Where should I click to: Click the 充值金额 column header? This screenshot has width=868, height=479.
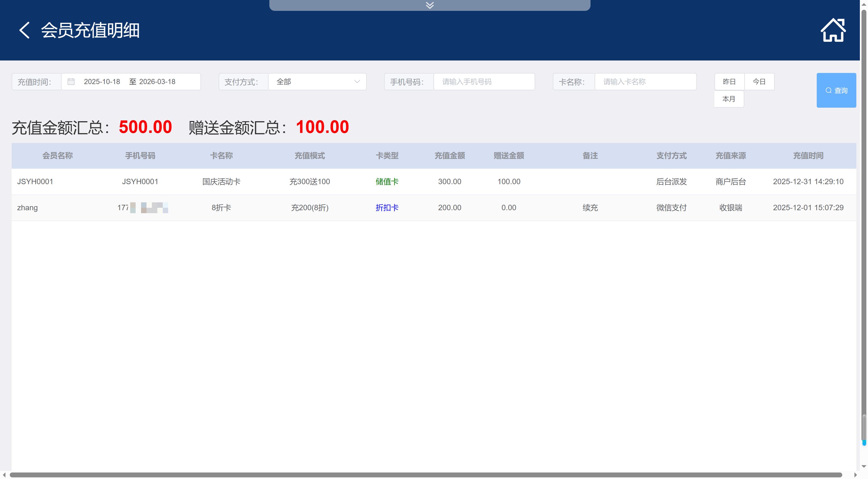[449, 156]
